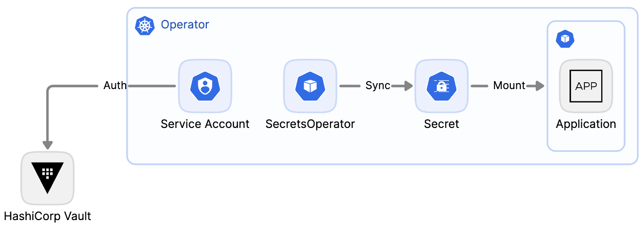Image resolution: width=644 pixels, height=231 pixels.
Task: Click the "Mount" connector label
Action: click(509, 86)
